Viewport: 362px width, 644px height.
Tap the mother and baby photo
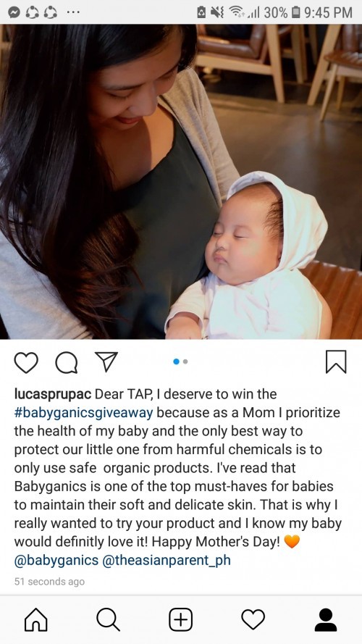point(181,182)
